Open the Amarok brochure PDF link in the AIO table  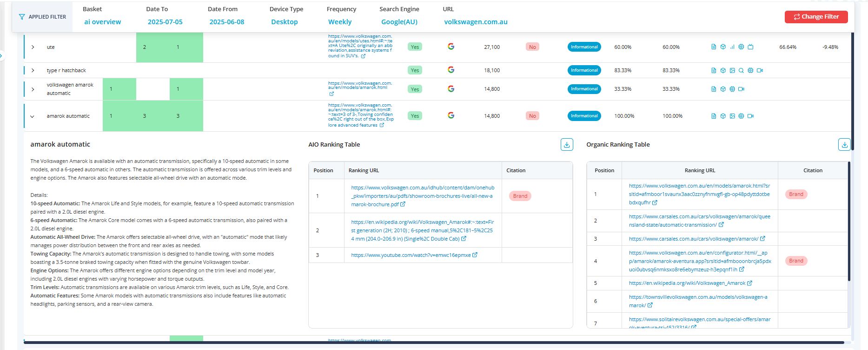click(x=423, y=196)
